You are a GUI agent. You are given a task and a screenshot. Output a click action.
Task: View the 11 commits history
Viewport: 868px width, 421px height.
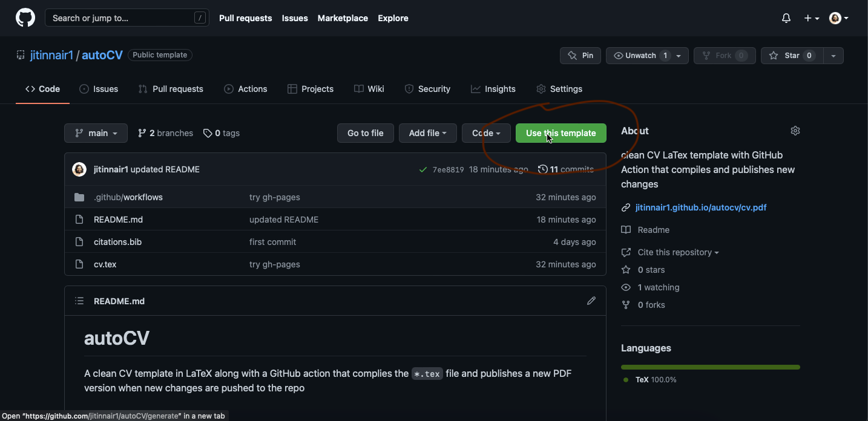click(x=566, y=169)
